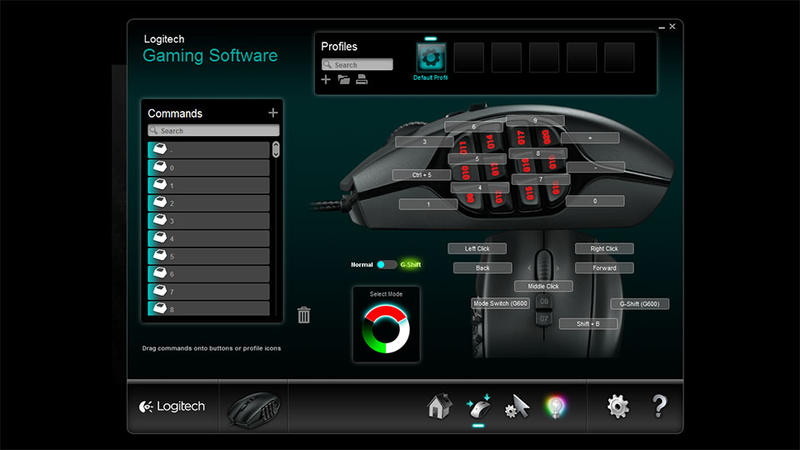Click the G-Shift label beside the switch

[410, 264]
